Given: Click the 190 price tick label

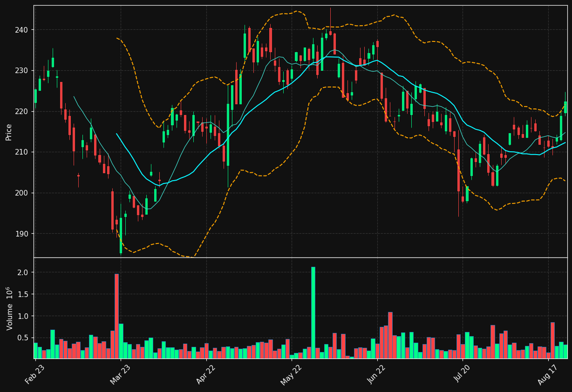Looking at the screenshot, I should [x=22, y=234].
